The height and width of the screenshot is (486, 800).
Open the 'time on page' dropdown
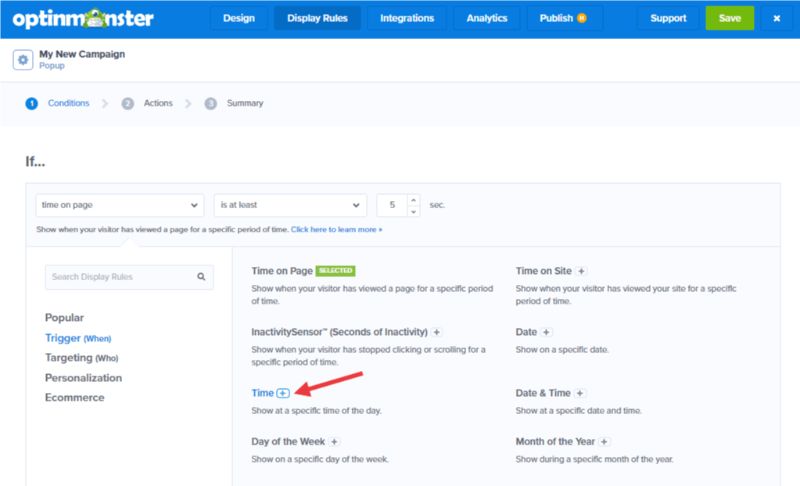coord(119,205)
